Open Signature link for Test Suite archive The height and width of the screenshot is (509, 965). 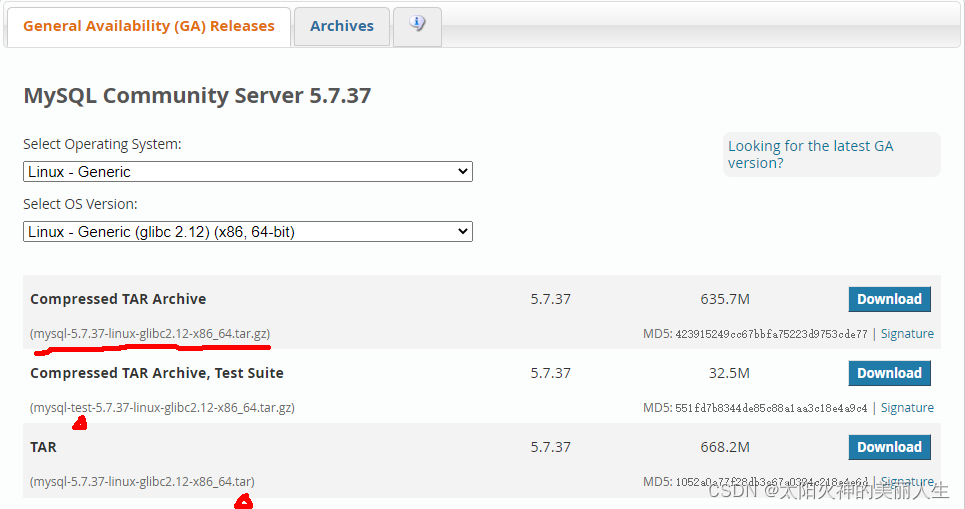pyautogui.click(x=907, y=407)
